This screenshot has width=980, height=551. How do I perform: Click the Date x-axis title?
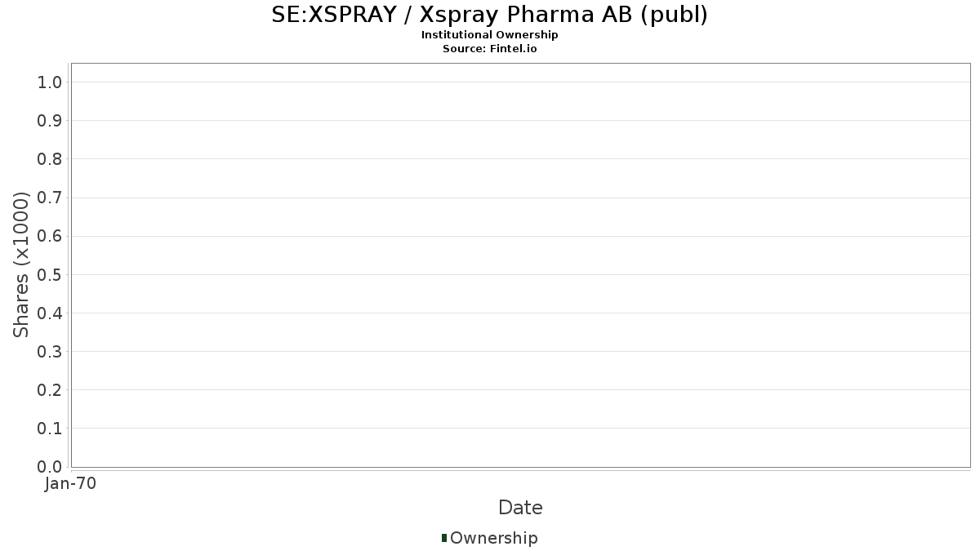click(x=520, y=508)
